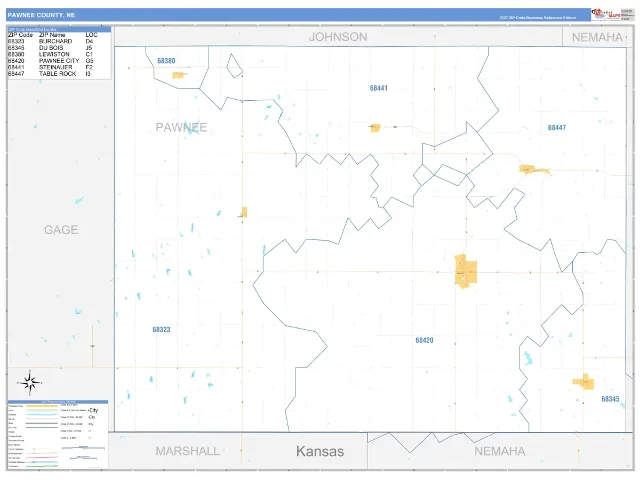Click the largest orange city area on map
This screenshot has width=640, height=480.
pos(466,271)
